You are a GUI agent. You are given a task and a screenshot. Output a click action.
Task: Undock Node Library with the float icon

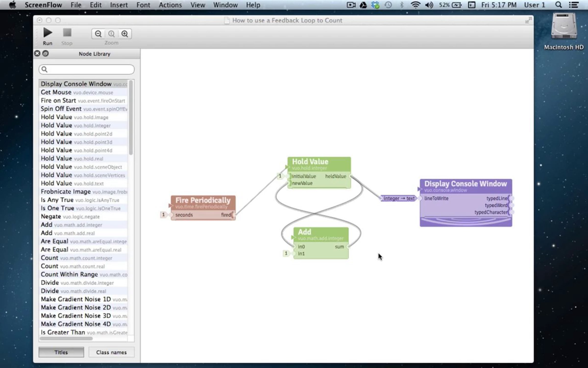[x=46, y=53]
